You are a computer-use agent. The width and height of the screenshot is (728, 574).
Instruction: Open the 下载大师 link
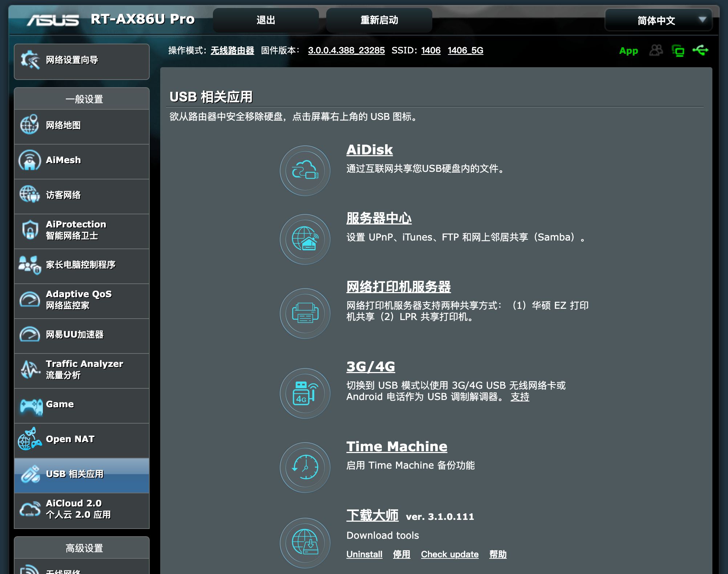pyautogui.click(x=372, y=515)
